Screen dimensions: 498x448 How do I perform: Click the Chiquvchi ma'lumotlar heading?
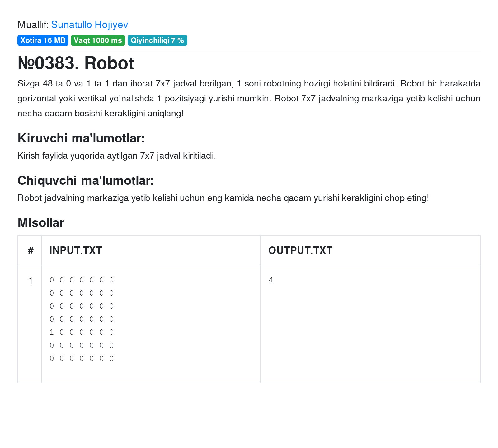(x=86, y=180)
